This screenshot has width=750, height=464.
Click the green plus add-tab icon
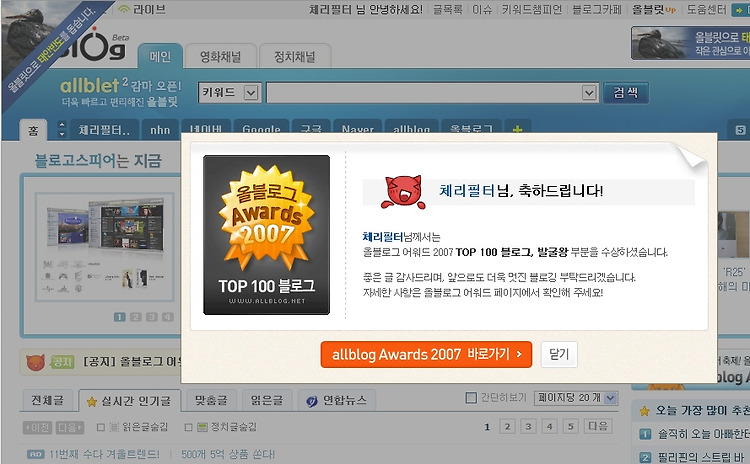point(518,129)
